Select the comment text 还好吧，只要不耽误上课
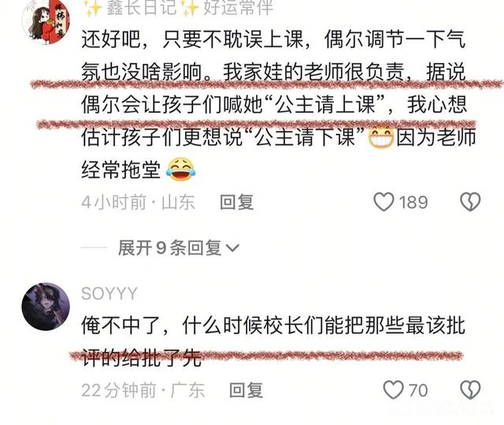 pyautogui.click(x=192, y=40)
